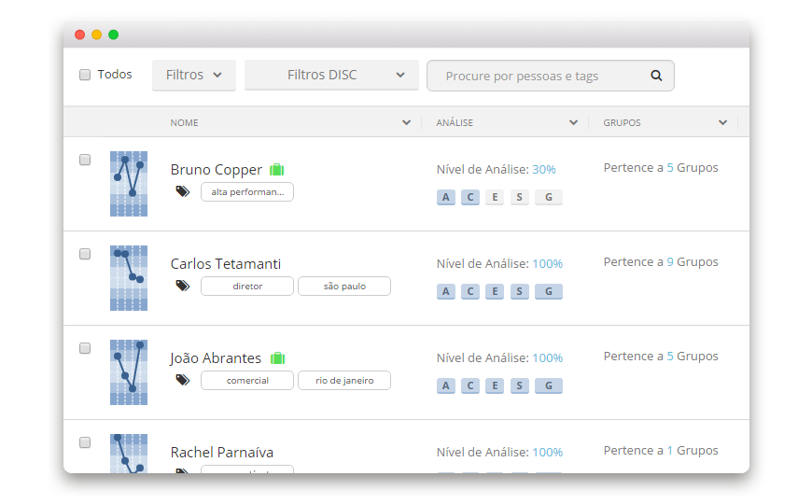812x504 pixels.
Task: Click the green briefcase icon beside João Abrantes
Action: pos(277,357)
